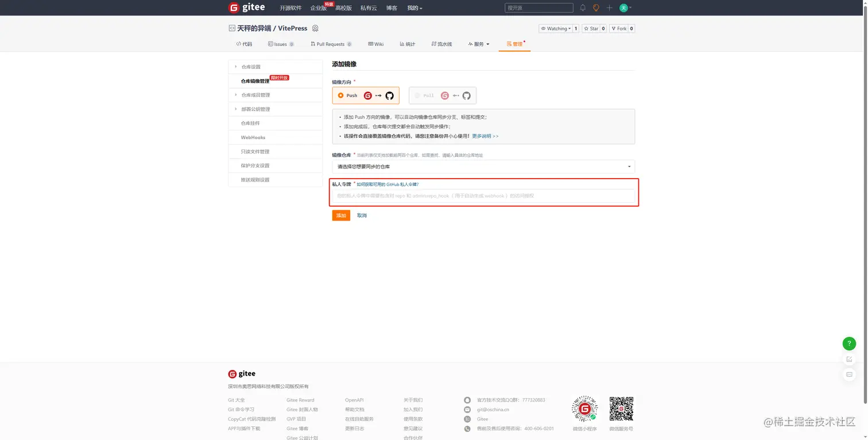This screenshot has height=440, width=868.
Task: Click the plus icon to create something new
Action: (x=609, y=7)
